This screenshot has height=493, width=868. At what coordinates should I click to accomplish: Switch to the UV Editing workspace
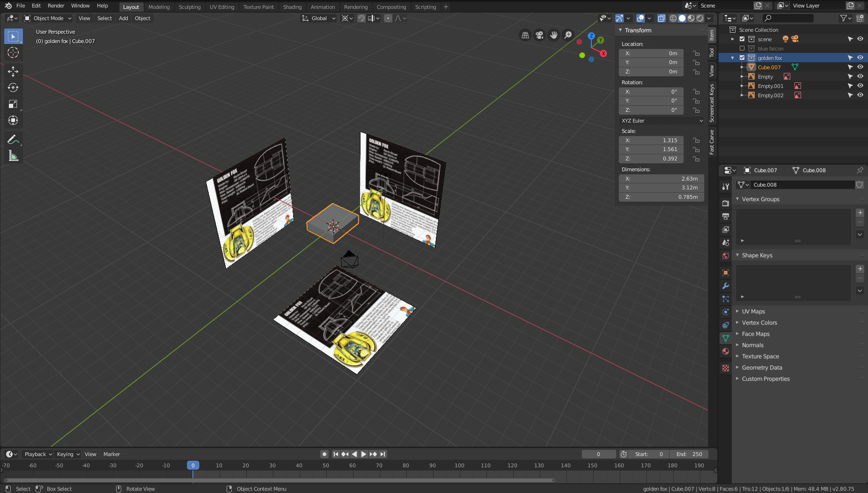tap(222, 7)
